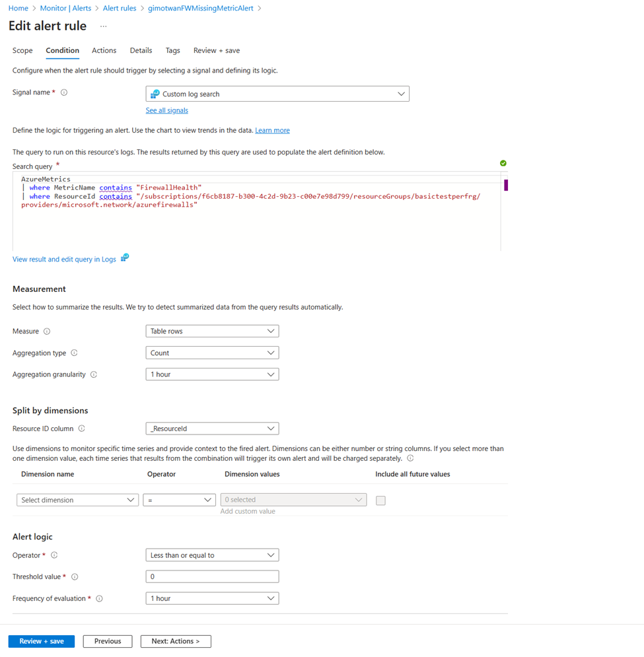
Task: Click the Previous button
Action: click(x=108, y=641)
